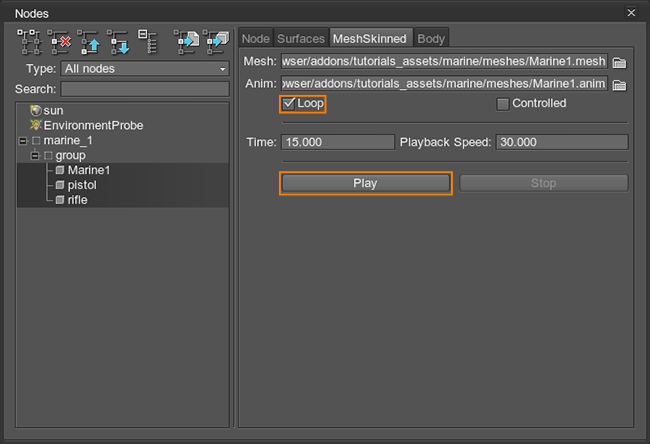This screenshot has height=444, width=650.
Task: Click the node icon with document arrow
Action: pos(186,40)
